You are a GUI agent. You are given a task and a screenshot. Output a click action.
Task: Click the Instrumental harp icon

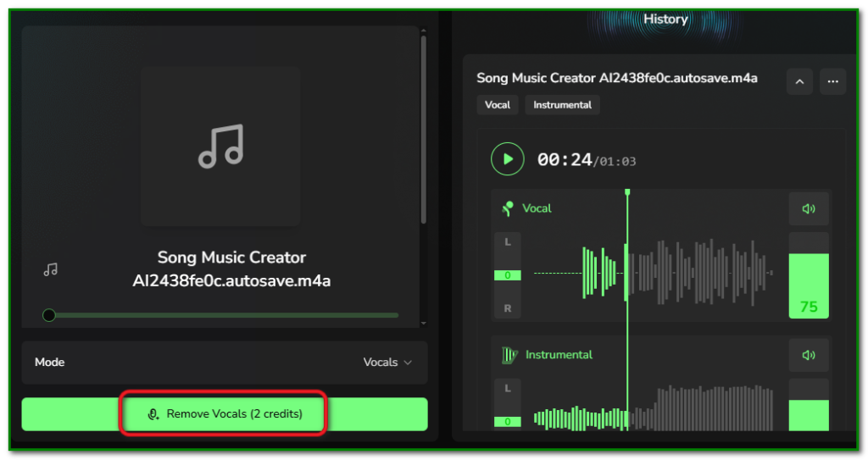[509, 355]
